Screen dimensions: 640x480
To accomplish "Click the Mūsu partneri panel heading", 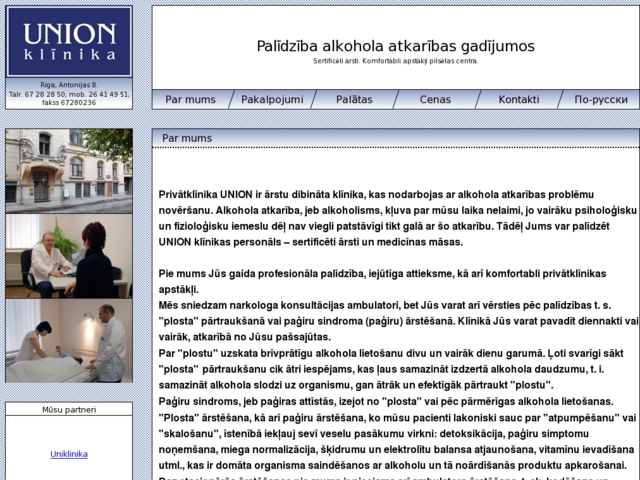I will coord(68,410).
